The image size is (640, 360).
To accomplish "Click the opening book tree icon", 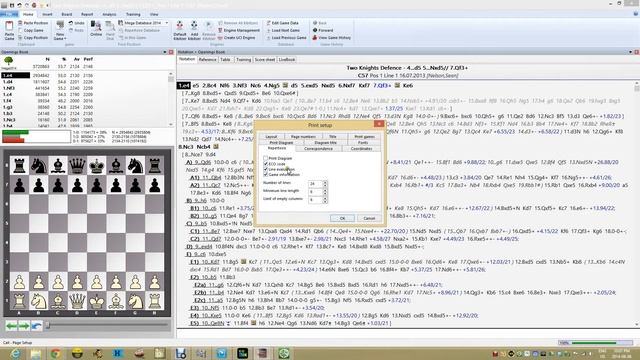I will click(8, 62).
